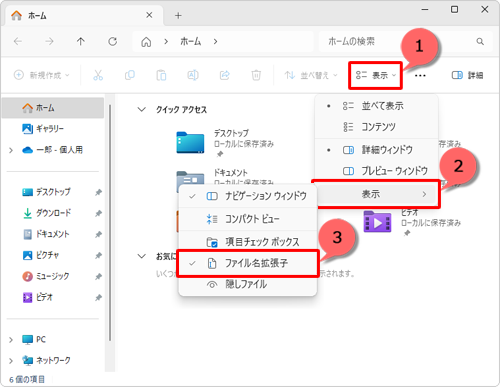
Task: Select the ホーム tab
Action: coord(83,15)
